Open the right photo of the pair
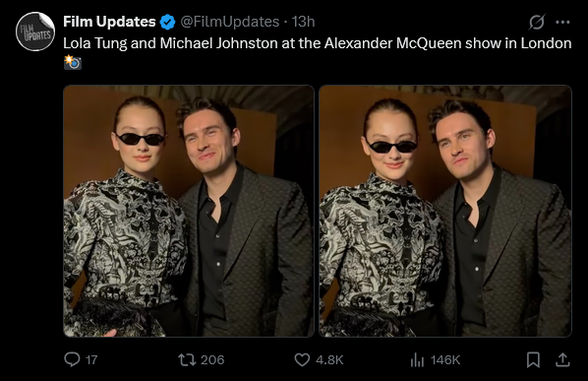Screen dimensions: 588x381 pyautogui.click(x=445, y=211)
